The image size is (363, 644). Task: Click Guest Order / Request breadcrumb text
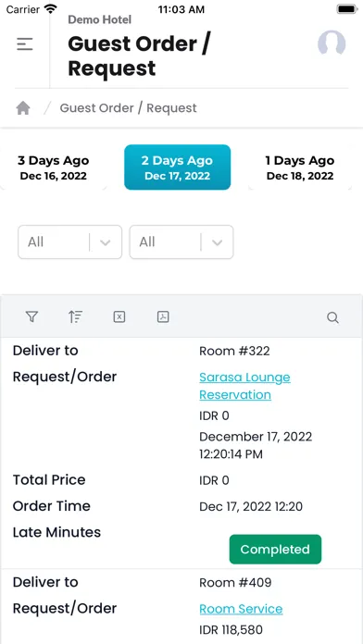129,108
